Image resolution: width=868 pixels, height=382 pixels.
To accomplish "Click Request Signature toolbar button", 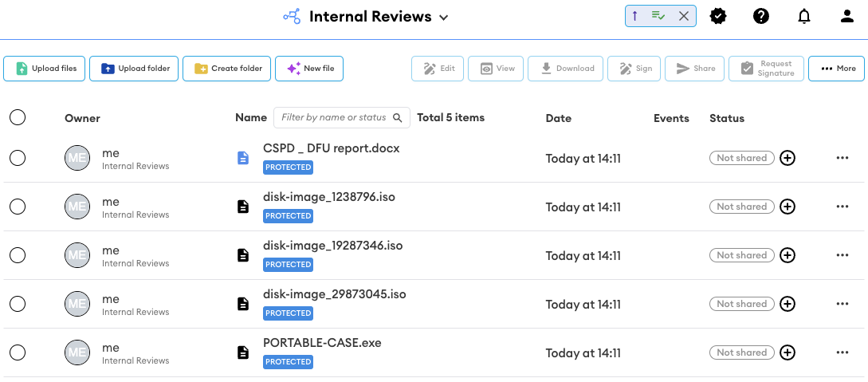I will point(766,69).
